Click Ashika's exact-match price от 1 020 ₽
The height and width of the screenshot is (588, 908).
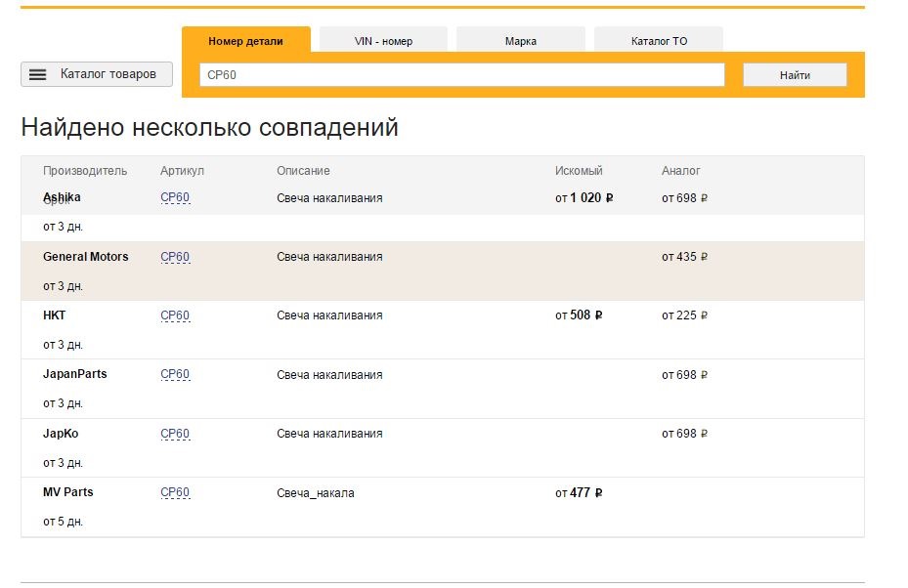584,197
